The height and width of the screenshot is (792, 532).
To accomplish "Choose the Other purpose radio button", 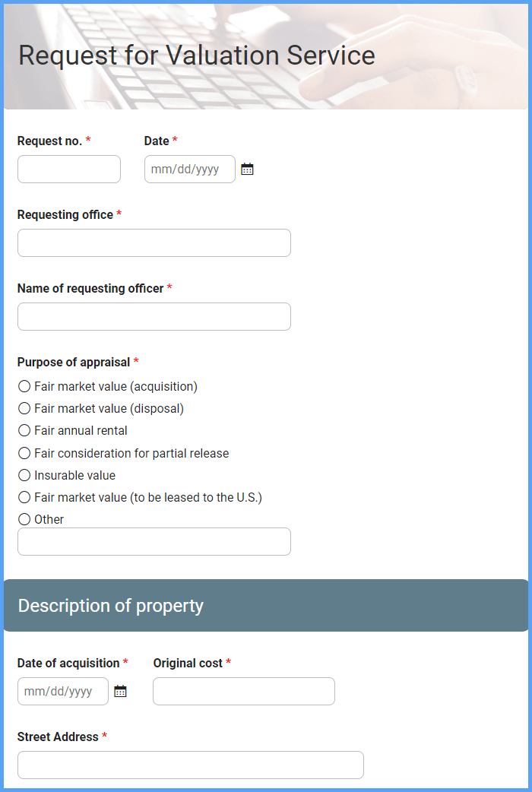I will coord(24,519).
